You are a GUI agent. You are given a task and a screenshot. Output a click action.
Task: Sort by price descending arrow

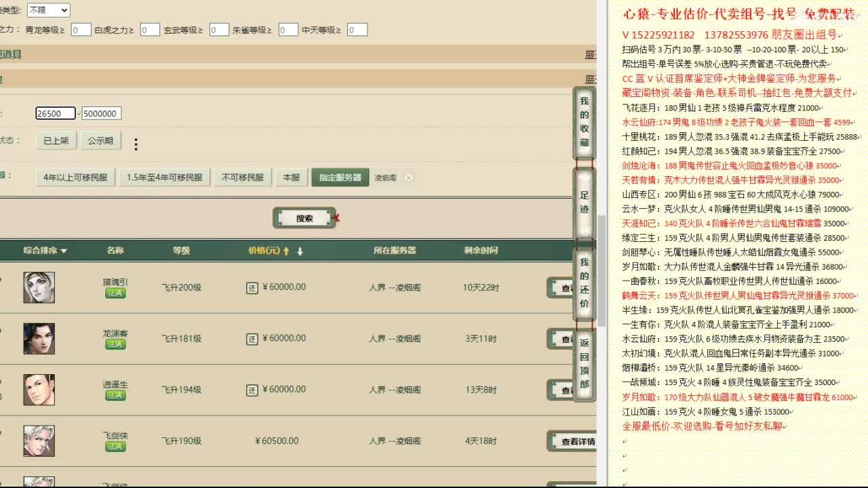tap(300, 251)
